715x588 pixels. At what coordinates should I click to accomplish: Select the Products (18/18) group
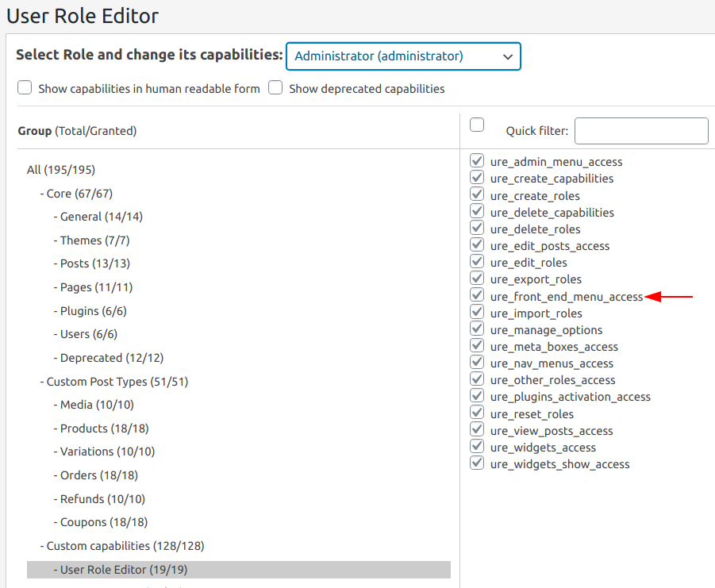pos(102,429)
